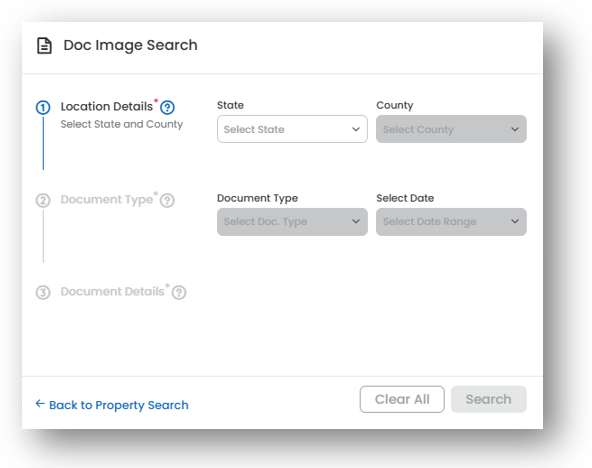The height and width of the screenshot is (468, 592).
Task: Expand the Select Date Range dropdown
Action: [x=451, y=222]
